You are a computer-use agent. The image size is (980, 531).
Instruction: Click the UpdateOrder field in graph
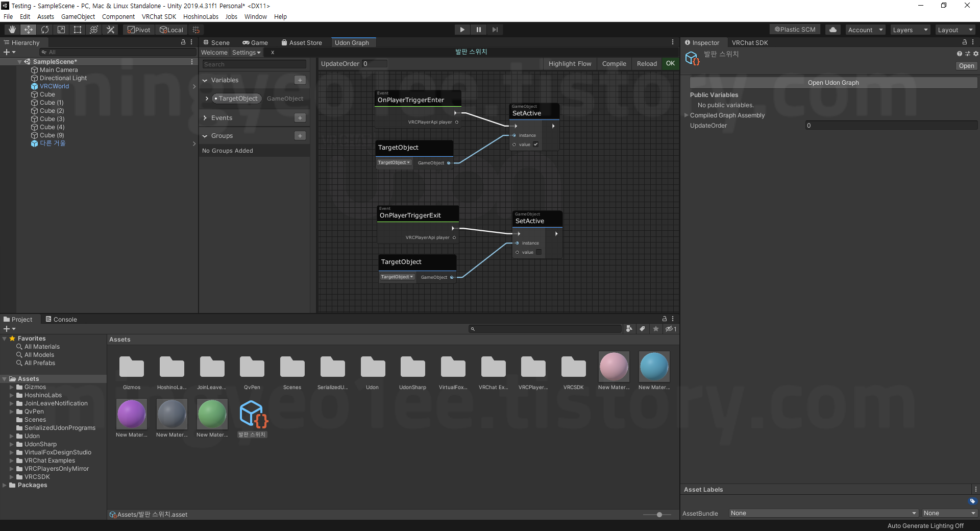pos(375,64)
